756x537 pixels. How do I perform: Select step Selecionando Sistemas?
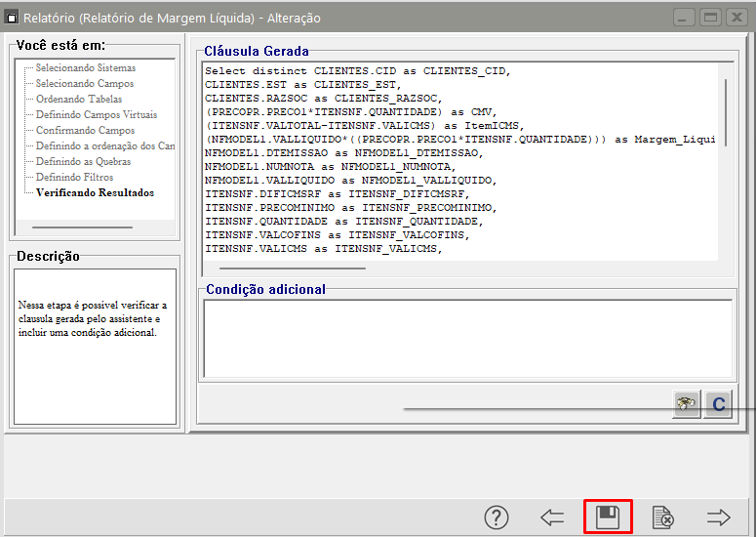pos(86,68)
